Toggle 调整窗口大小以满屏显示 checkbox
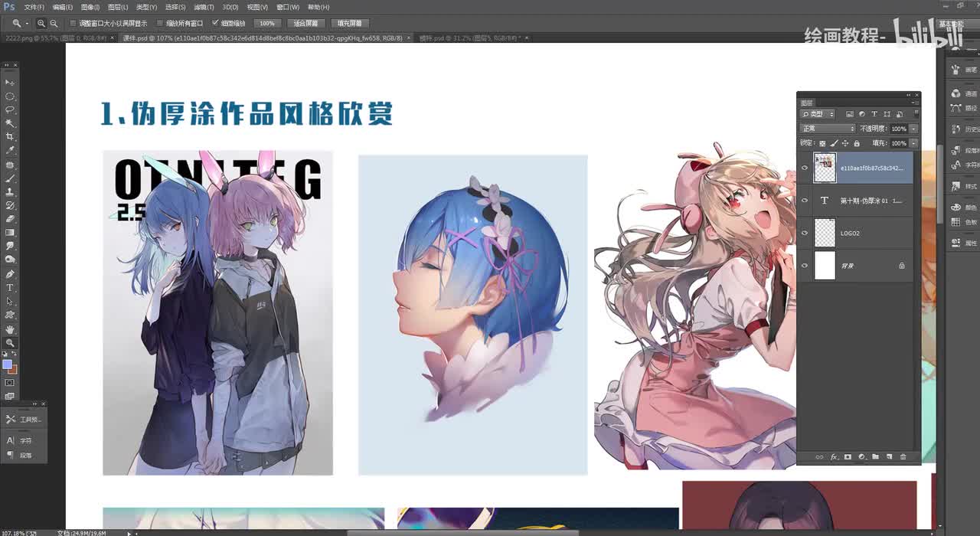The width and height of the screenshot is (980, 536). 73,24
